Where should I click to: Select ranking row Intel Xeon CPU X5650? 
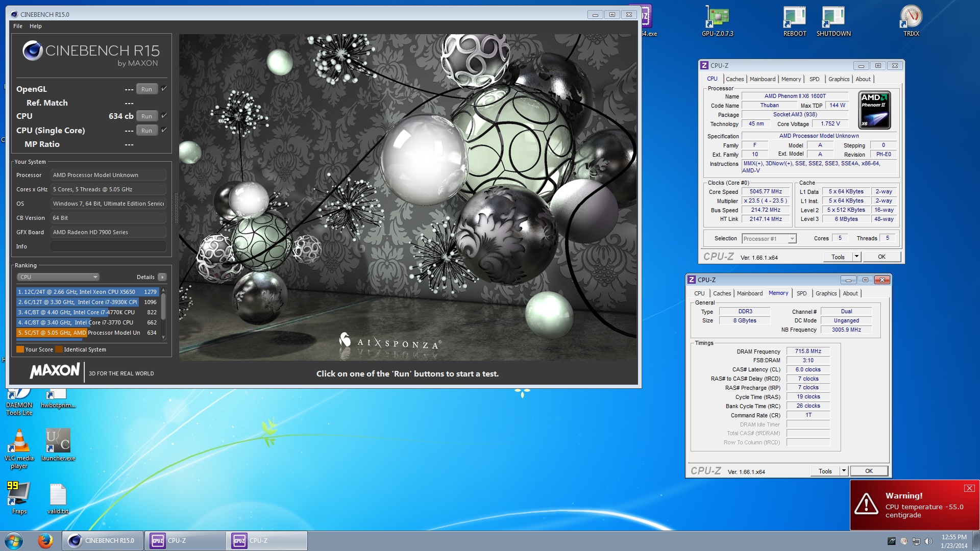tap(87, 292)
